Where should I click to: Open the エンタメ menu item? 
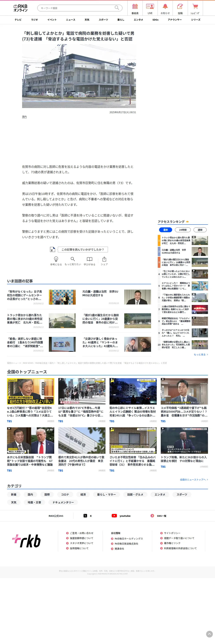[138, 20]
